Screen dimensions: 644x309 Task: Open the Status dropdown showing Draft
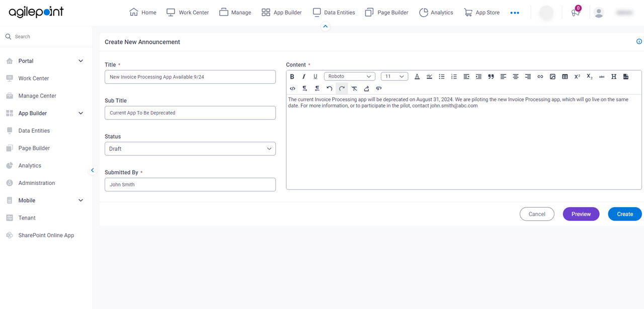click(190, 149)
